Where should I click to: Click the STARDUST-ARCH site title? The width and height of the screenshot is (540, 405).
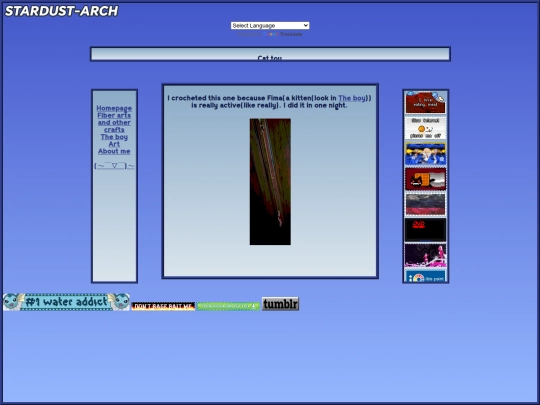[x=61, y=11]
